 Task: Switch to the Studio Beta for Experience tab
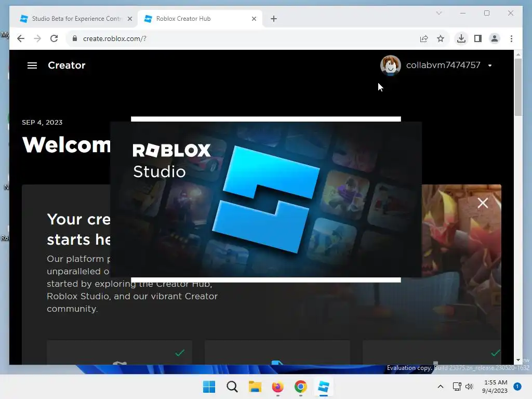pos(76,19)
